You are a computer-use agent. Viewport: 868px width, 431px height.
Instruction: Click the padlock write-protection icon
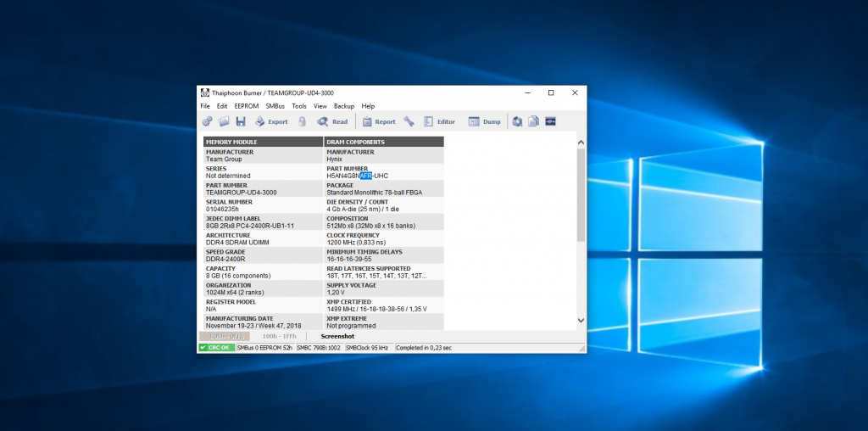[x=302, y=121]
